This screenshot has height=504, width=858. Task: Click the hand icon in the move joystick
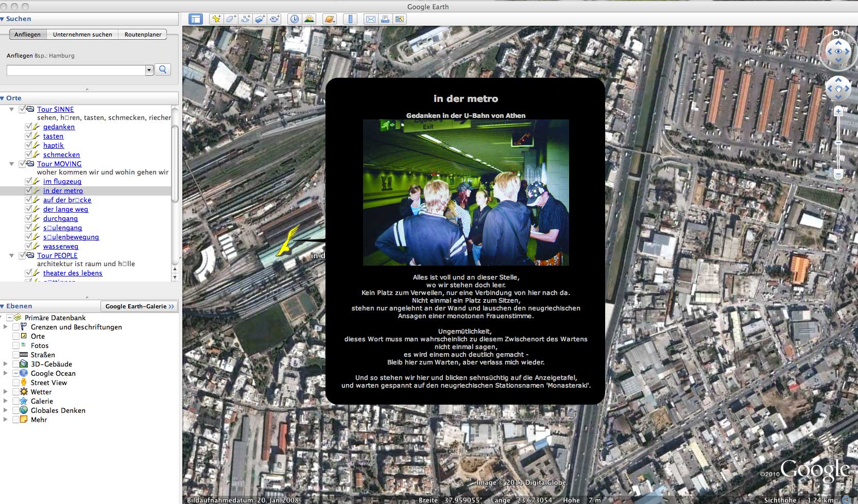pyautogui.click(x=838, y=89)
